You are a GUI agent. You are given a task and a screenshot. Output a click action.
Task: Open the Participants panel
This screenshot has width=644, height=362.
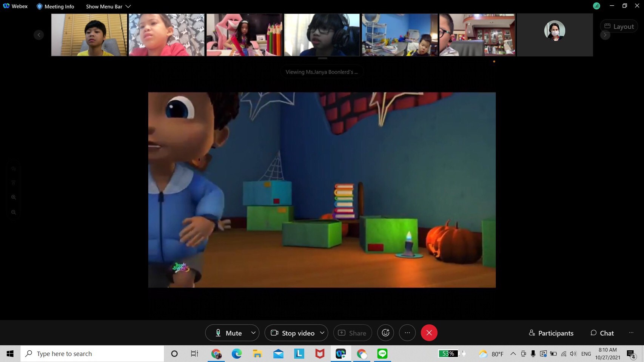[551, 333]
